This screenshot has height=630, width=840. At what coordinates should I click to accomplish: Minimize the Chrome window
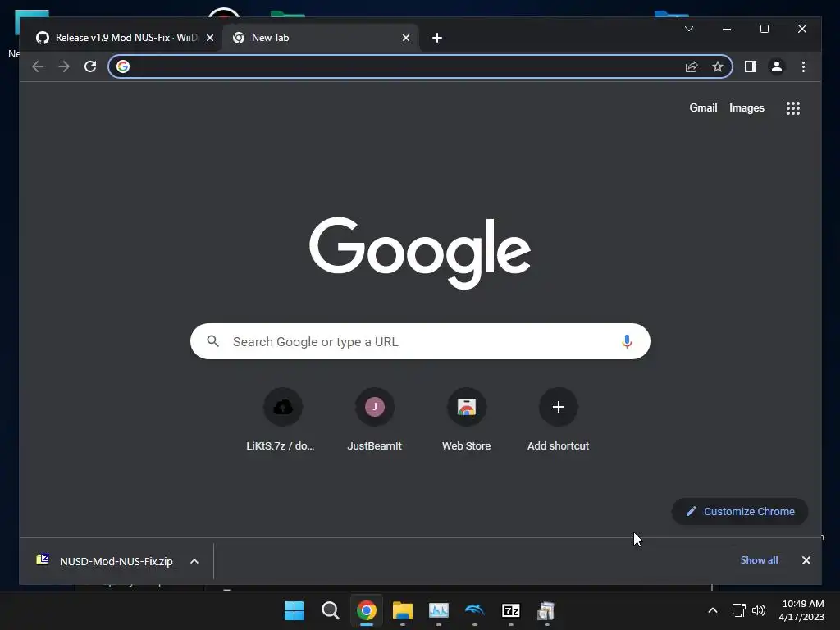tap(727, 29)
